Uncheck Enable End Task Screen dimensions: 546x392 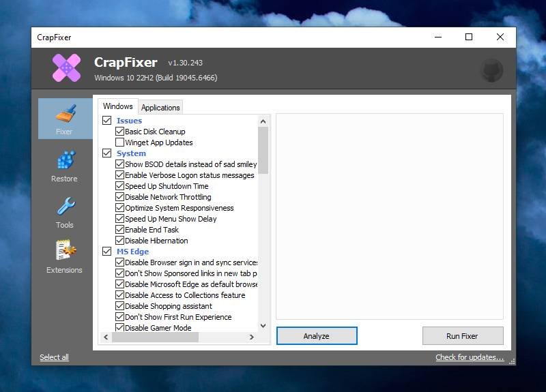click(120, 230)
